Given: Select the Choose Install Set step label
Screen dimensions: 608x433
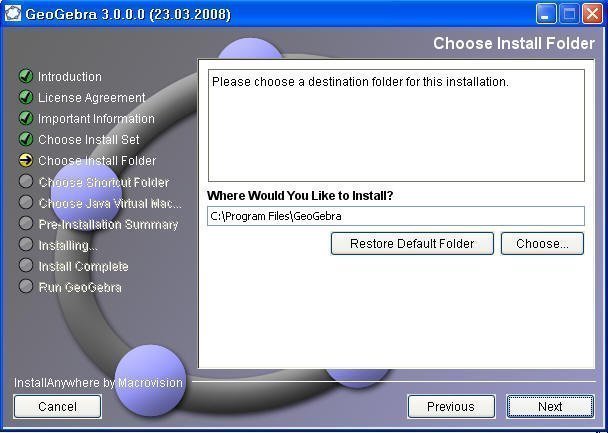Looking at the screenshot, I should pyautogui.click(x=88, y=140).
